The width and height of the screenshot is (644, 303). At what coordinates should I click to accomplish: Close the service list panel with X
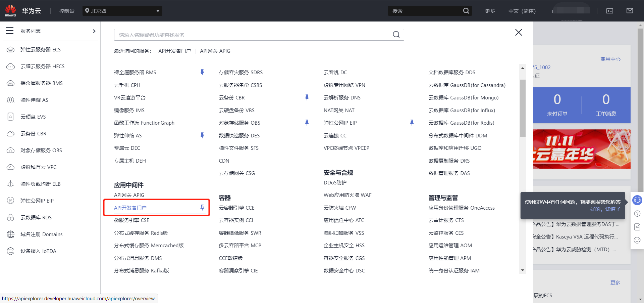tap(519, 32)
